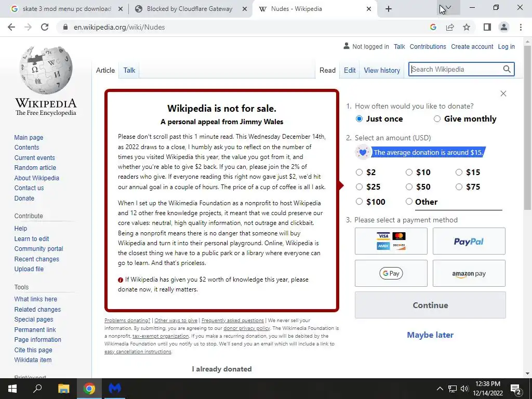Choose Google Pay payment method
The image size is (532, 399).
[x=391, y=273]
